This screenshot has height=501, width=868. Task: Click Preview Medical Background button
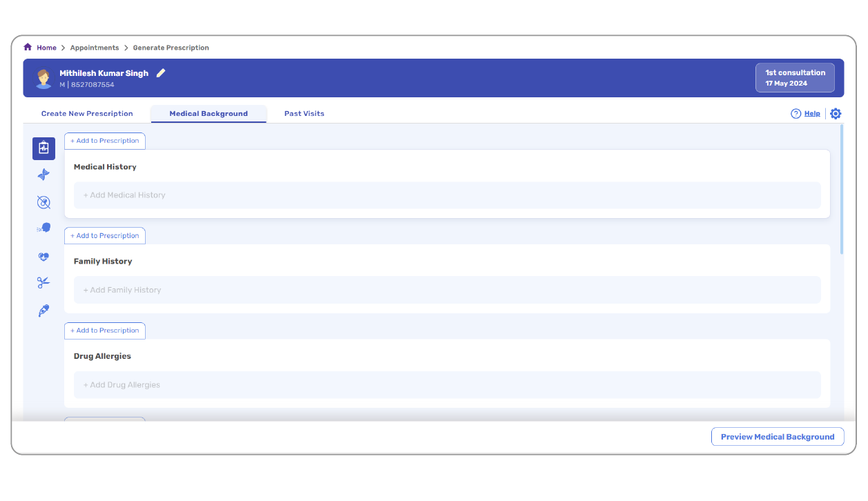click(x=778, y=437)
